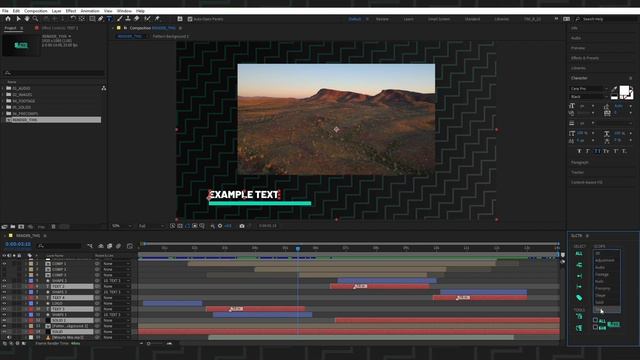
Task: Select the Hand tool
Action: (x=27, y=19)
